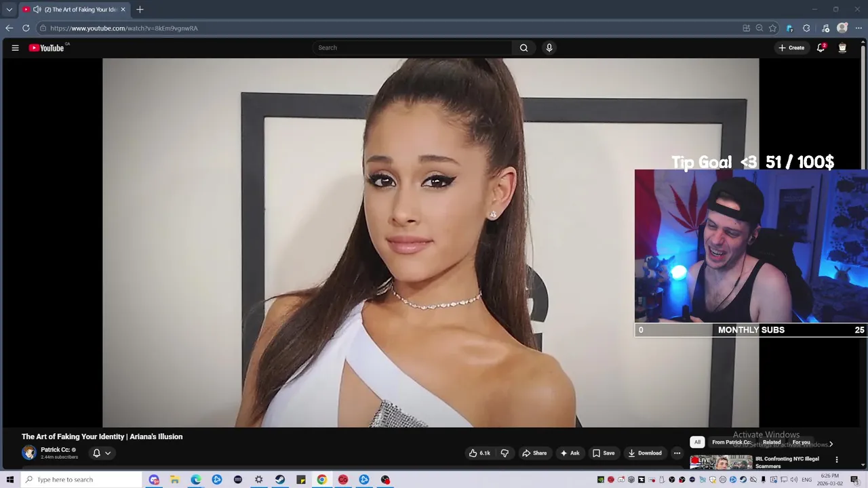This screenshot has width=868, height=488.
Task: Click the Create button
Action: click(x=791, y=48)
